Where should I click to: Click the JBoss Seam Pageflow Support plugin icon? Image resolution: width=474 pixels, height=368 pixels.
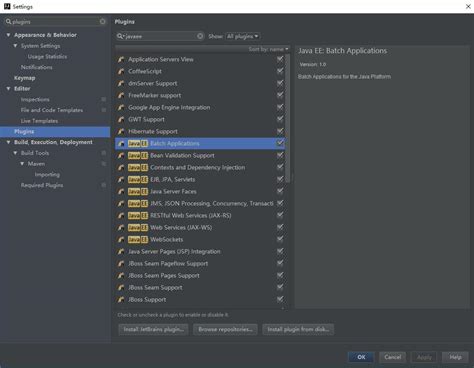click(x=121, y=263)
